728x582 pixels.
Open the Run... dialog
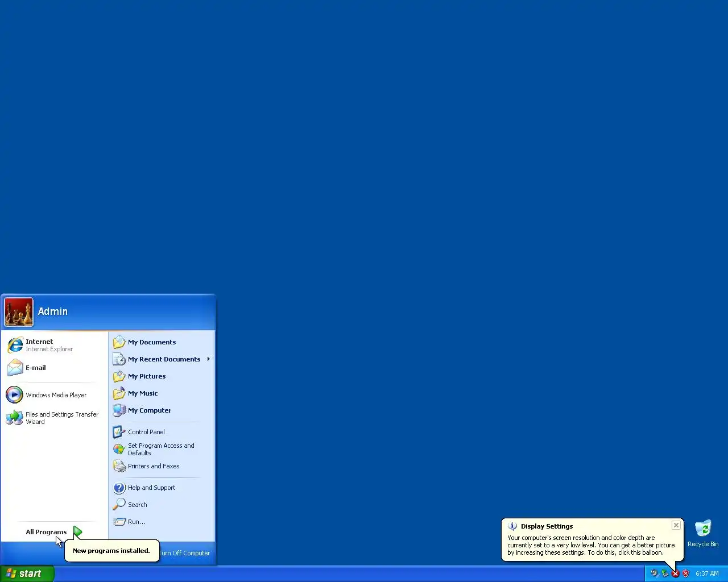[162, 522]
